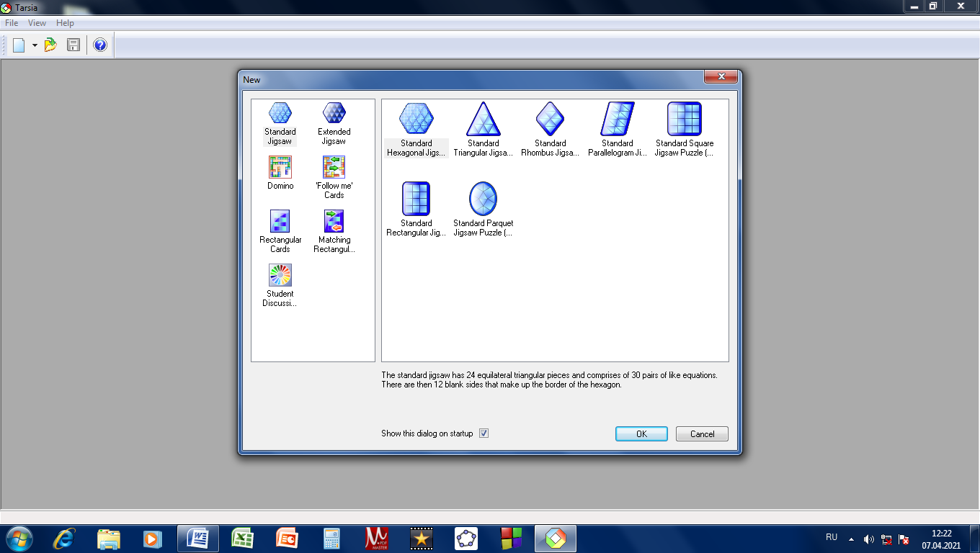Click the Open file toolbar icon
980x553 pixels.
tap(50, 45)
